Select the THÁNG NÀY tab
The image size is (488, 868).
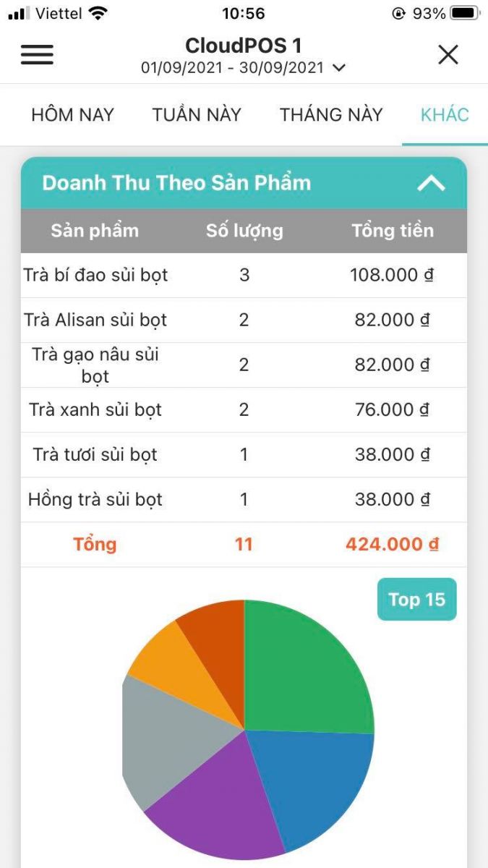tap(331, 115)
